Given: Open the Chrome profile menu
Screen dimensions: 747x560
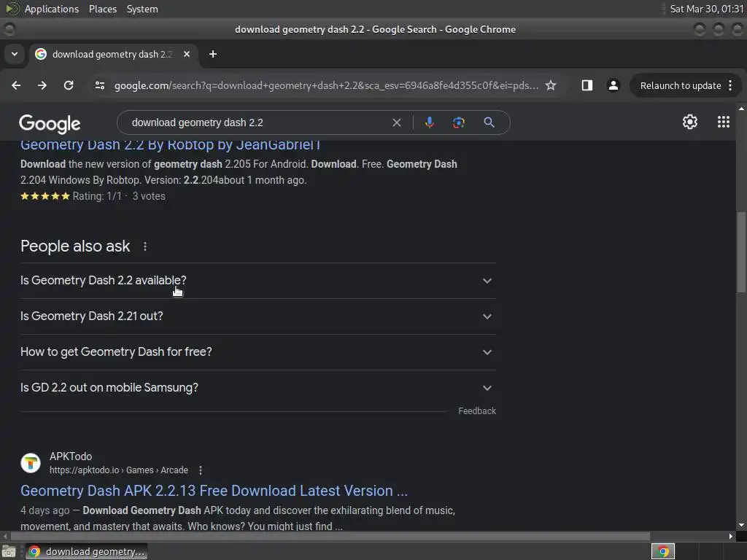Looking at the screenshot, I should pos(613,85).
